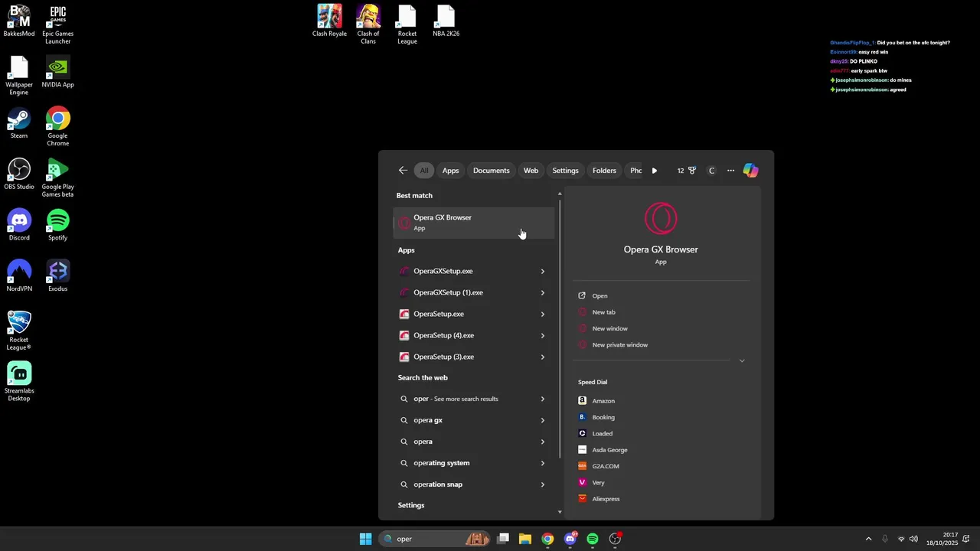Expand OperaSetup (4).exe result chevron
This screenshot has width=980, height=551.
click(543, 335)
